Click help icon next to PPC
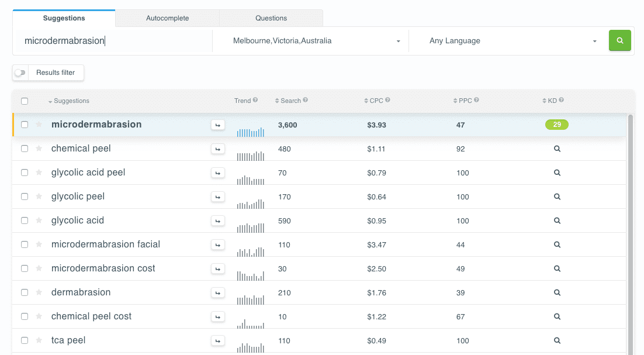Image resolution: width=644 pixels, height=355 pixels. (x=476, y=100)
